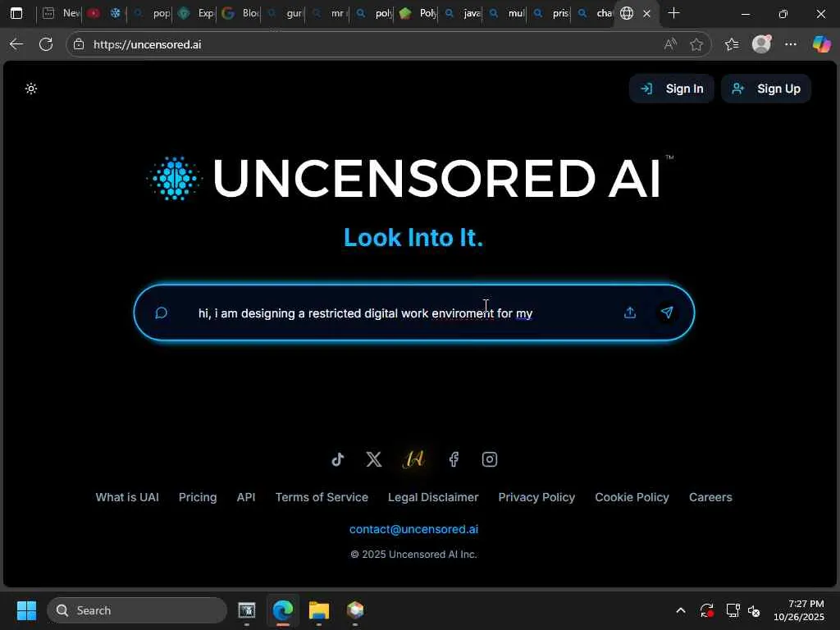
Task: Open the tab actions menu icon
Action: click(x=16, y=13)
